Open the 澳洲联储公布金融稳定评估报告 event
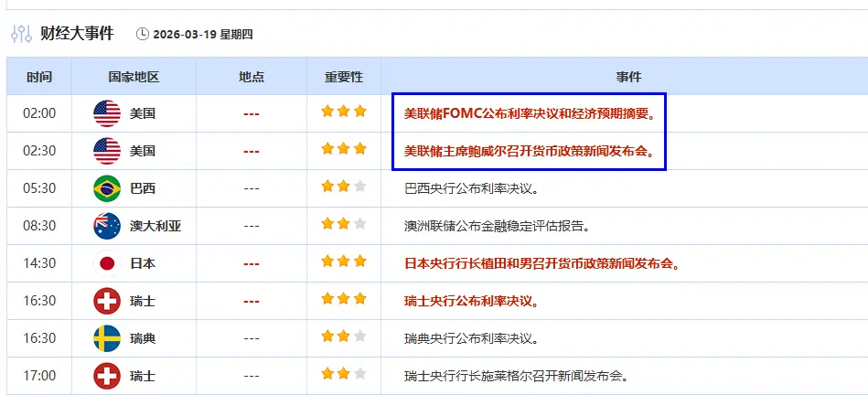This screenshot has width=868, height=395. click(497, 226)
